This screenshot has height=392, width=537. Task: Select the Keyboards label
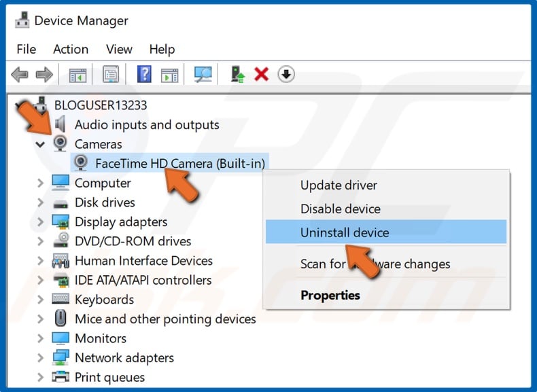click(x=105, y=300)
